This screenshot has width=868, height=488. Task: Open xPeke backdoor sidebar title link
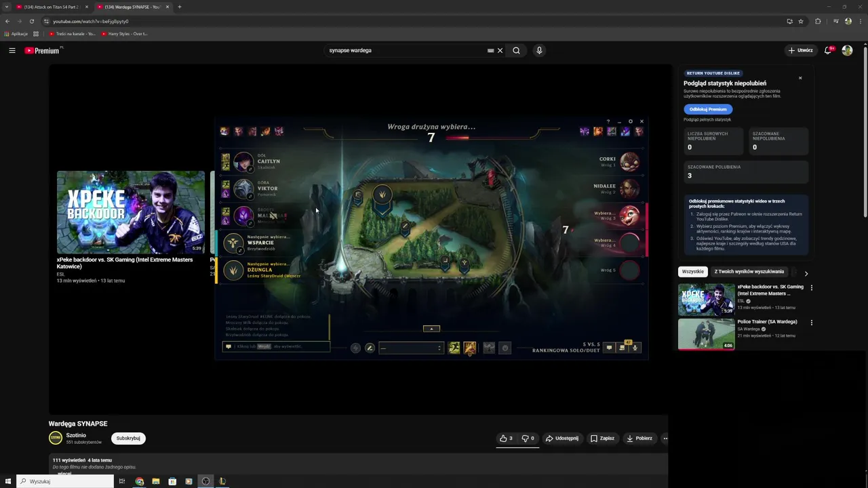click(770, 290)
